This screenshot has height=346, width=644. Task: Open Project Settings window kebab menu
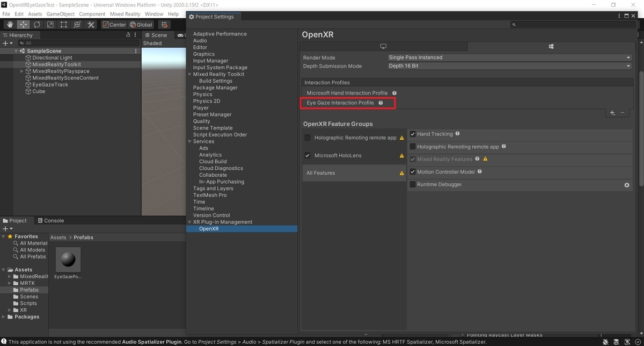coord(618,17)
